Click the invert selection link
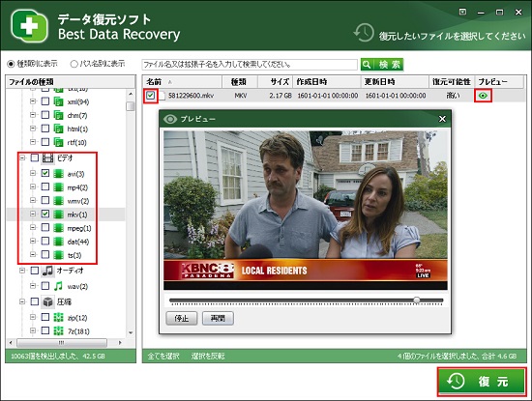 [x=208, y=356]
